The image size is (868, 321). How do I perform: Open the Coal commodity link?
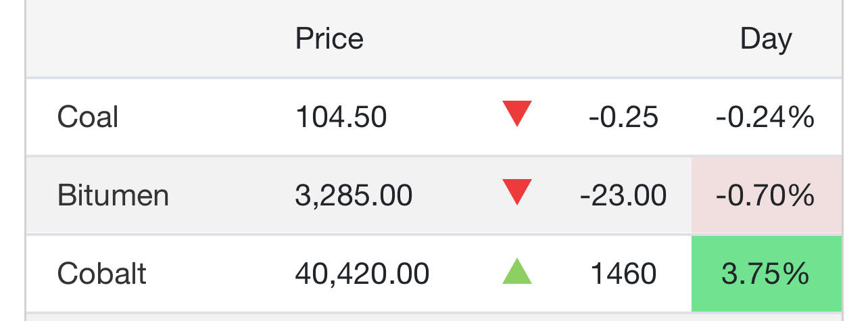88,117
